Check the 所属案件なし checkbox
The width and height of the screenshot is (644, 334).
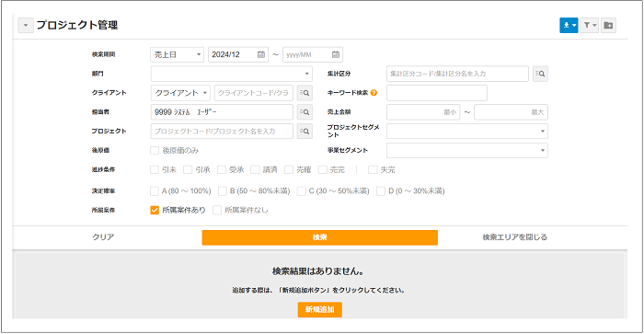217,211
